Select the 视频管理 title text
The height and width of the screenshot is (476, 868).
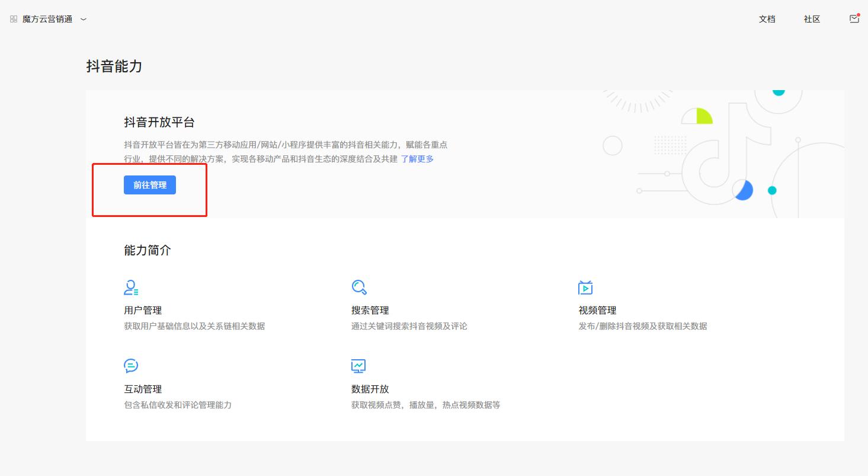click(597, 310)
